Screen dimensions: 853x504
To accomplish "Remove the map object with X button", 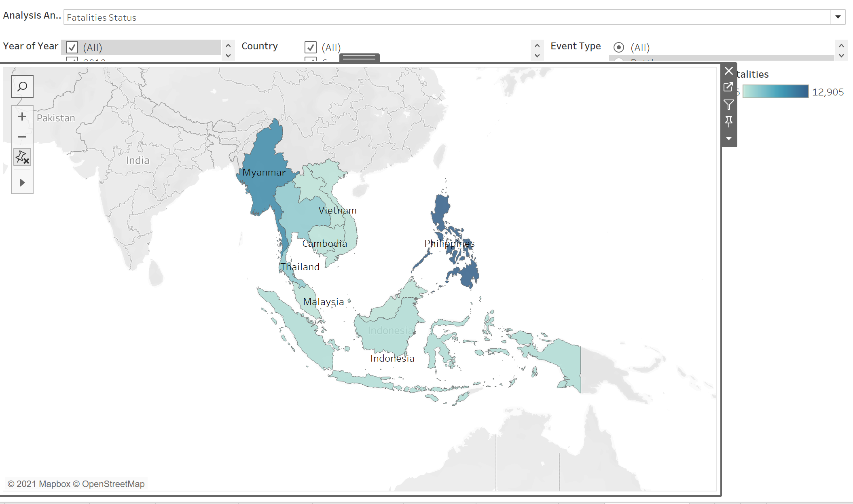I will point(728,71).
